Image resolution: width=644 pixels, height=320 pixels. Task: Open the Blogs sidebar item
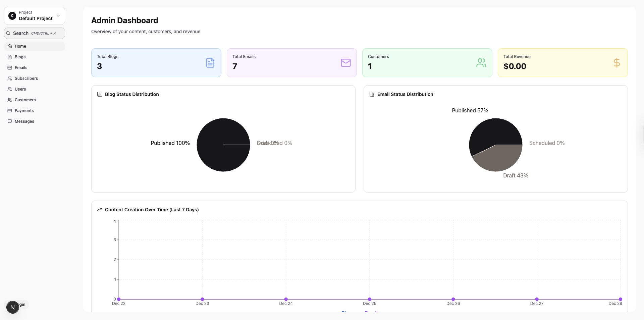pos(35,57)
